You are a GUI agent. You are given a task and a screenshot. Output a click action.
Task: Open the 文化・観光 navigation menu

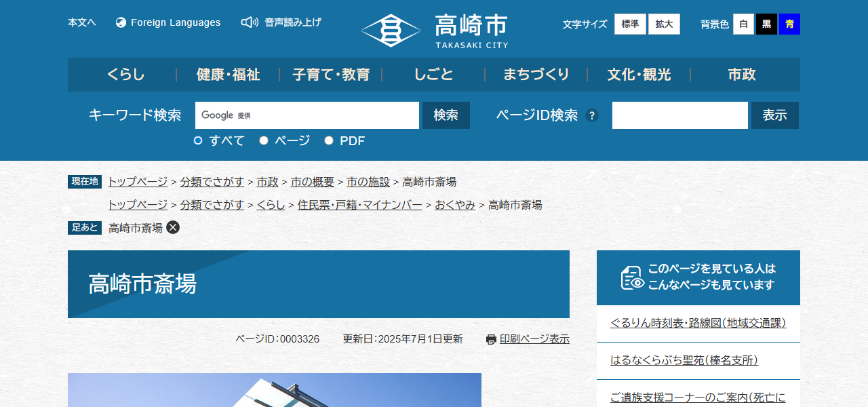pos(639,75)
